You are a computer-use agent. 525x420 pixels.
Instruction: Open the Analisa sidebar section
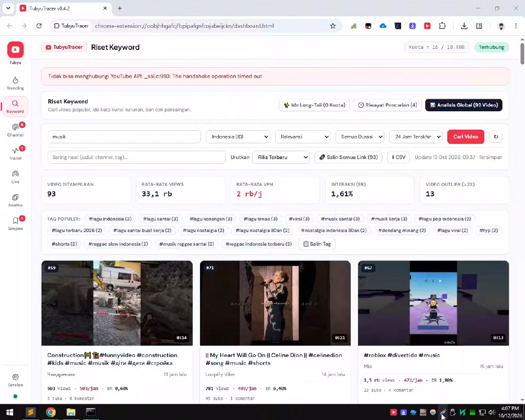coord(15,200)
